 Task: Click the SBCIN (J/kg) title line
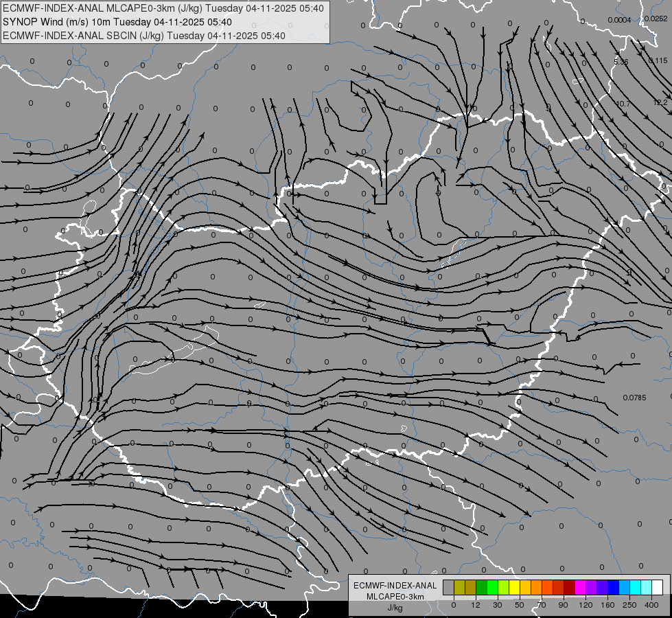tap(144, 36)
